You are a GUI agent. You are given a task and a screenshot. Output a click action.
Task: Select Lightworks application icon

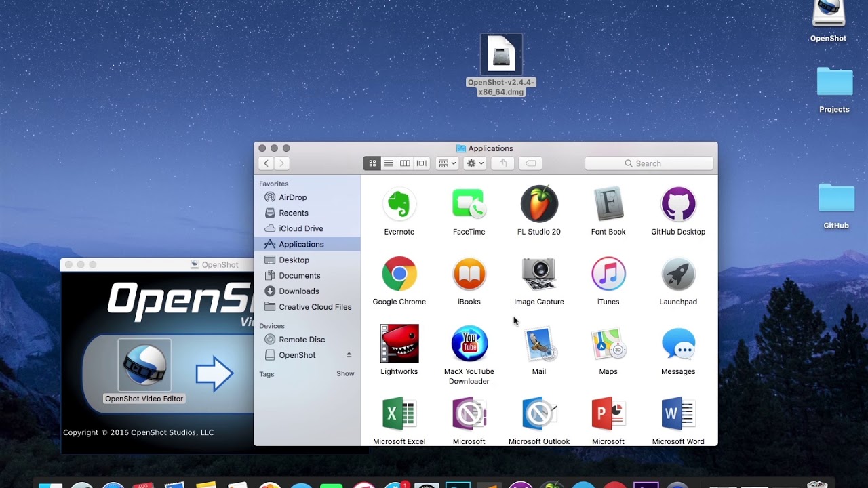(399, 344)
